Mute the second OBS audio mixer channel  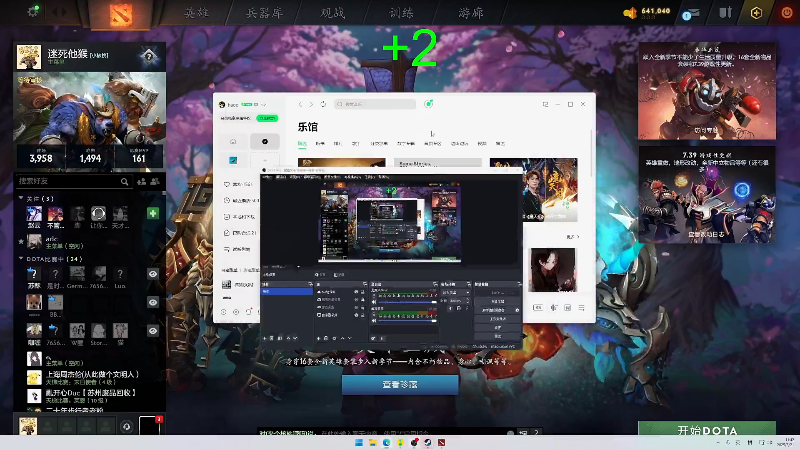tap(374, 321)
